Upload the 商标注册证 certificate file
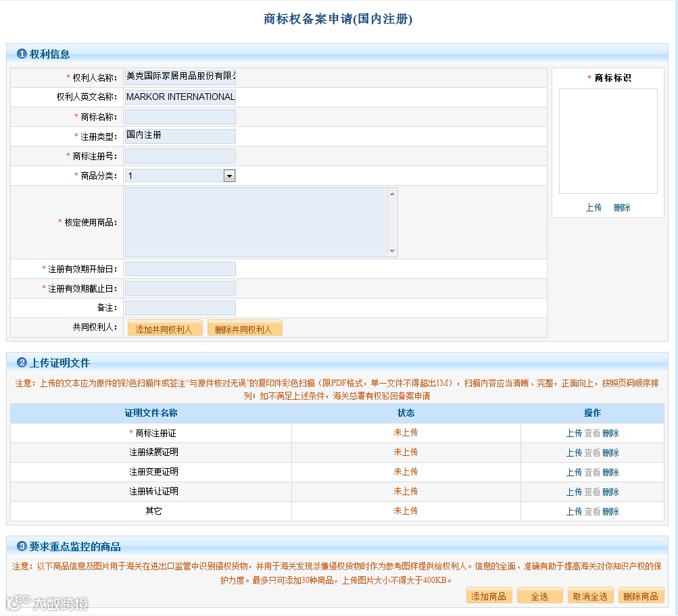 (574, 432)
